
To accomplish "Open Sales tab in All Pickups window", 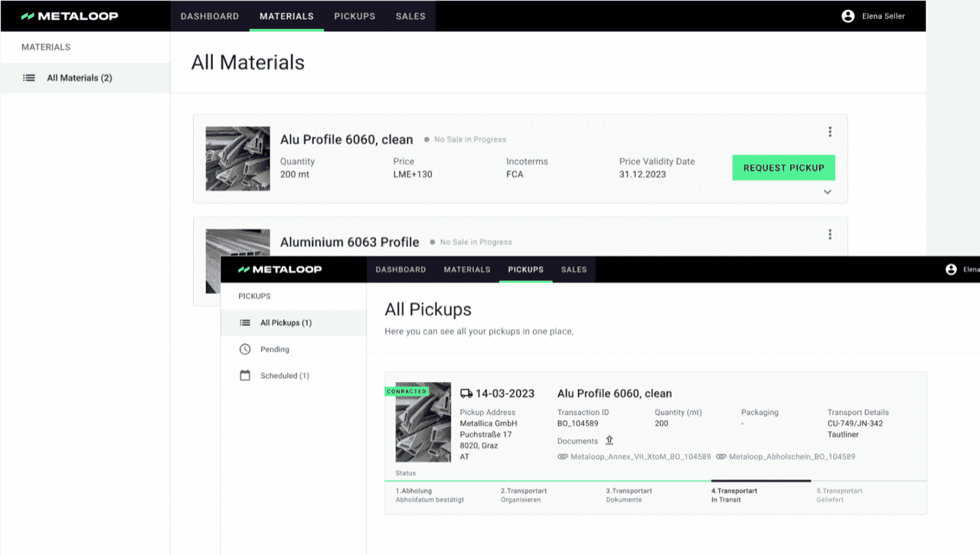I will pos(573,269).
